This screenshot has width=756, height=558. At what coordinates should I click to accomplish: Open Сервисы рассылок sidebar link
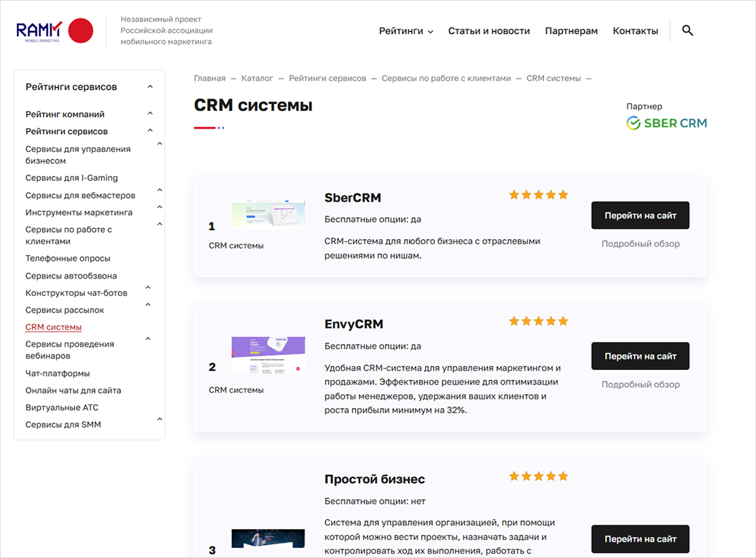(64, 310)
